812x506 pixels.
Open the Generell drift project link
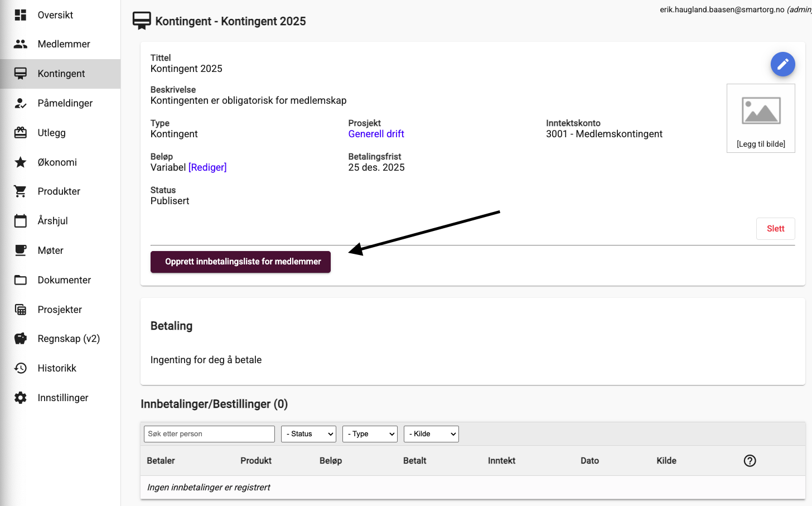(x=376, y=134)
